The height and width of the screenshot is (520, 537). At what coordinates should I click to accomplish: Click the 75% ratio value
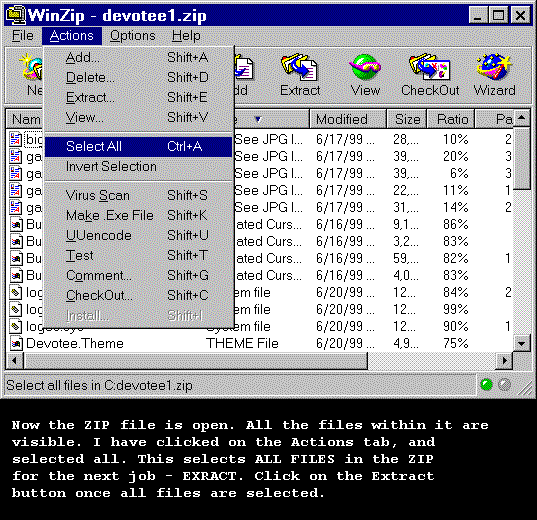(x=455, y=343)
